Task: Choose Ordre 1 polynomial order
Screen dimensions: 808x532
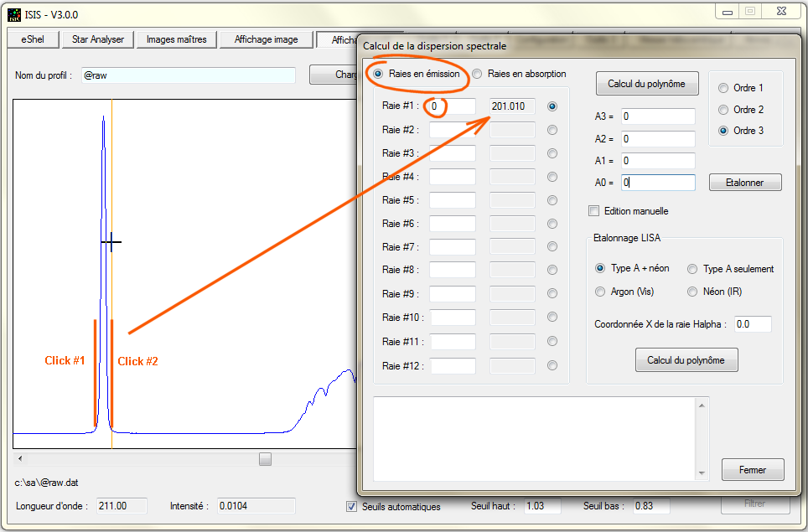Action: [x=723, y=88]
